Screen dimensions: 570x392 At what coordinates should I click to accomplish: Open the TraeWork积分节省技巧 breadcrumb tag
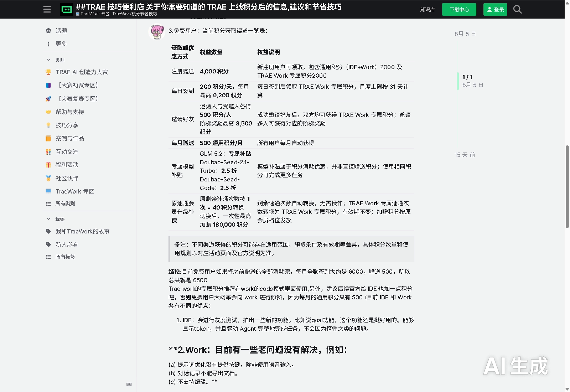135,14
